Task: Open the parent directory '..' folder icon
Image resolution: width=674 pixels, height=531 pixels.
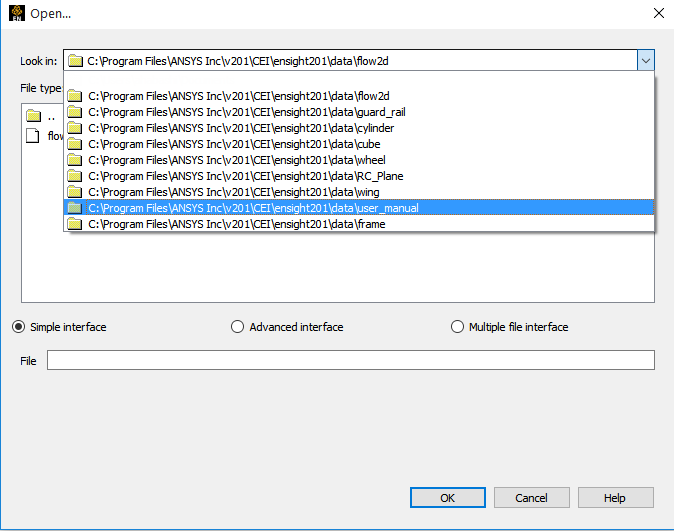Action: [34, 116]
